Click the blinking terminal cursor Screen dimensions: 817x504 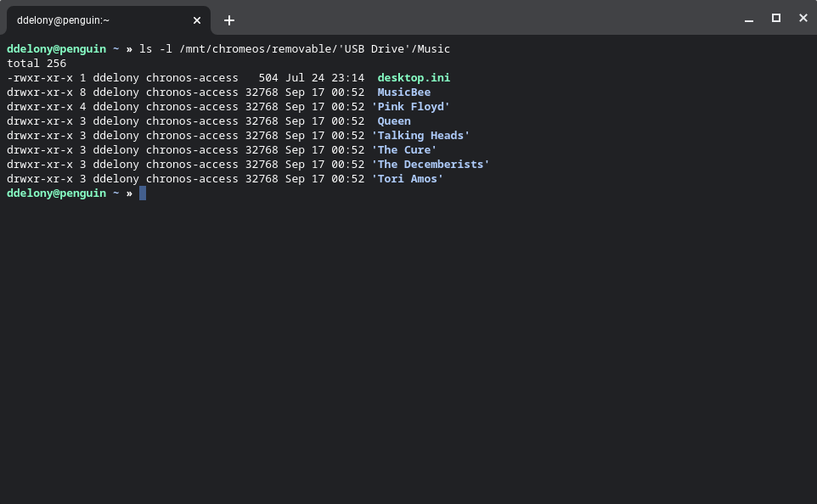tap(143, 193)
